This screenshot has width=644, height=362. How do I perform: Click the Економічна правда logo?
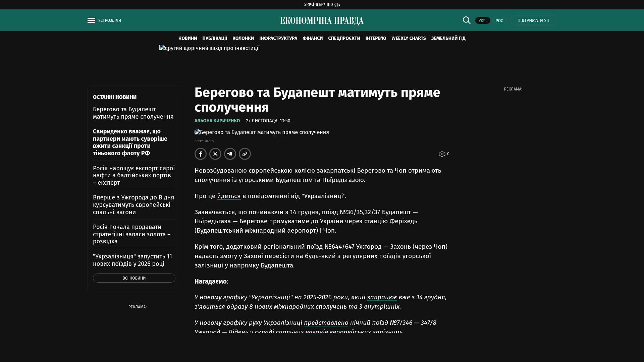[x=322, y=21]
